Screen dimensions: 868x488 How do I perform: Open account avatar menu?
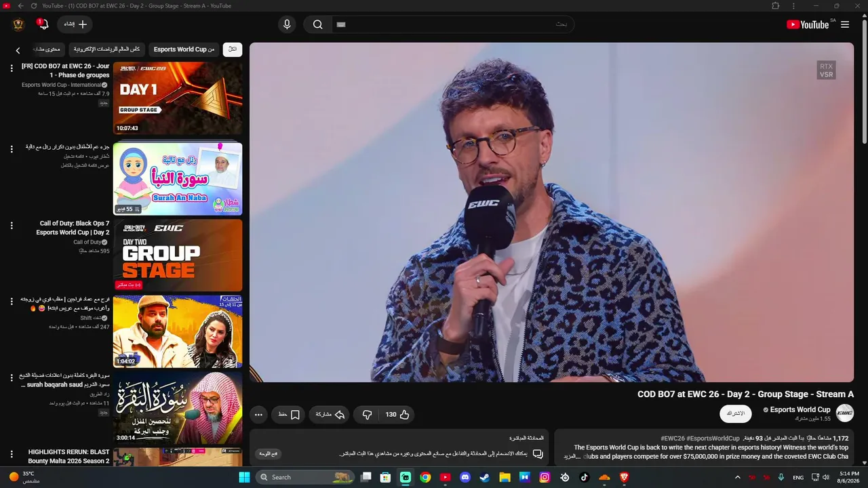click(x=18, y=24)
